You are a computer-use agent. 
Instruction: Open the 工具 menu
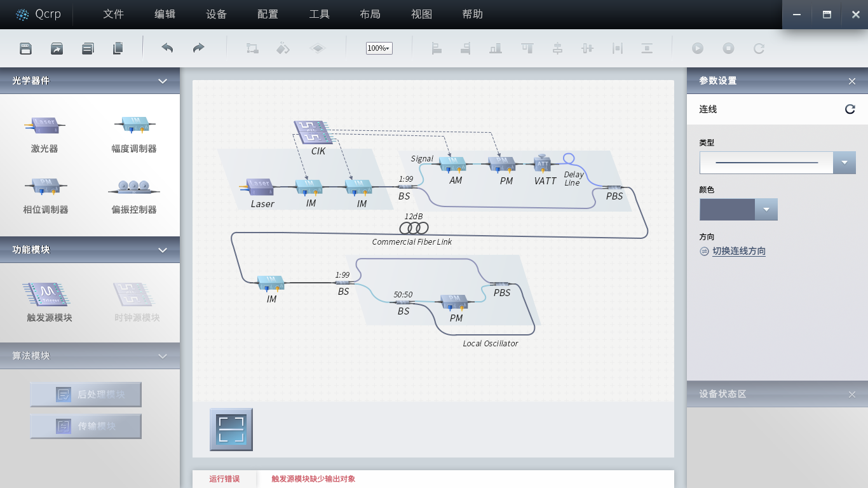pos(320,14)
